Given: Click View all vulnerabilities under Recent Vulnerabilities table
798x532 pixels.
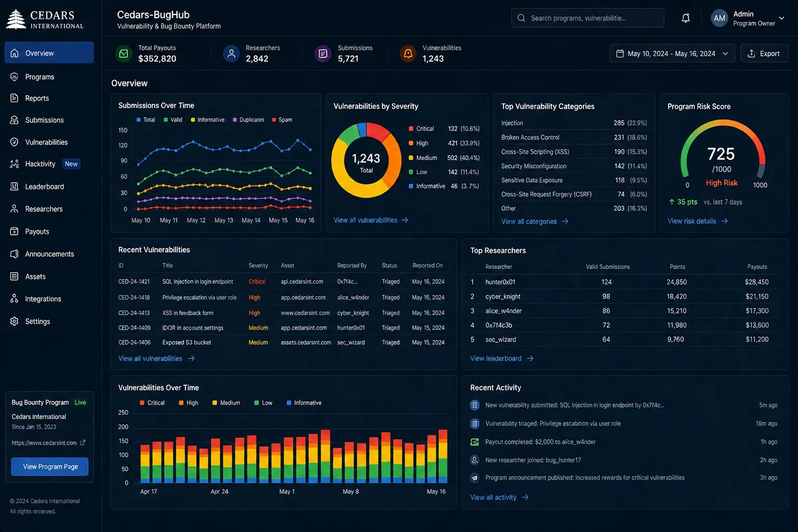Looking at the screenshot, I should click(x=156, y=358).
